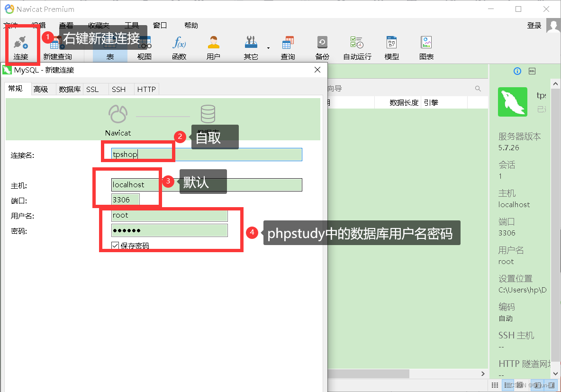Screen dimensions: 561x392
Task: Click root value in the info panel
Action: (x=506, y=261)
